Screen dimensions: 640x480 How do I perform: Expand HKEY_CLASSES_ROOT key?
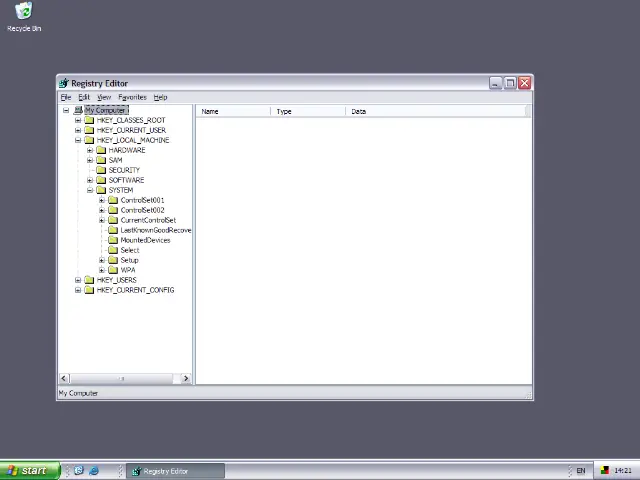click(78, 120)
